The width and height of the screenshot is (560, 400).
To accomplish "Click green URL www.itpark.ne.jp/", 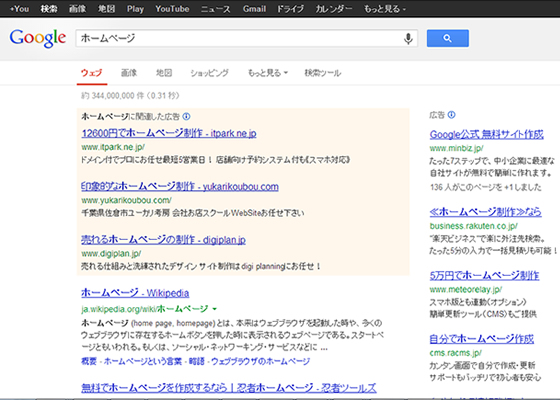I will pos(113,147).
